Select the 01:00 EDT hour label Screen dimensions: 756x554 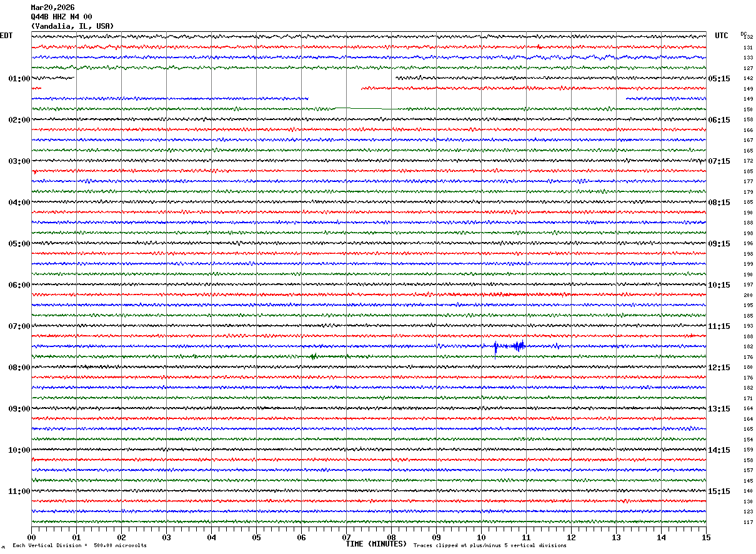click(x=19, y=79)
